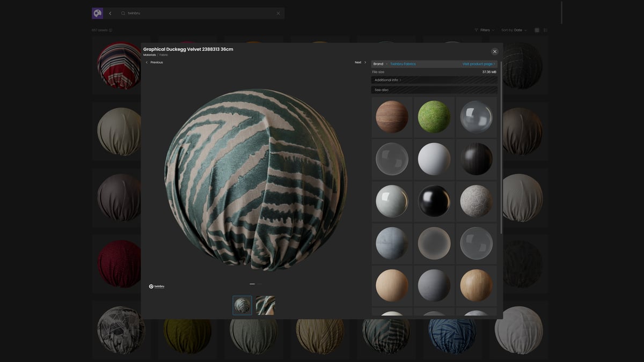Image resolution: width=644 pixels, height=362 pixels.
Task: Select the green grass material in See also
Action: pyautogui.click(x=434, y=116)
